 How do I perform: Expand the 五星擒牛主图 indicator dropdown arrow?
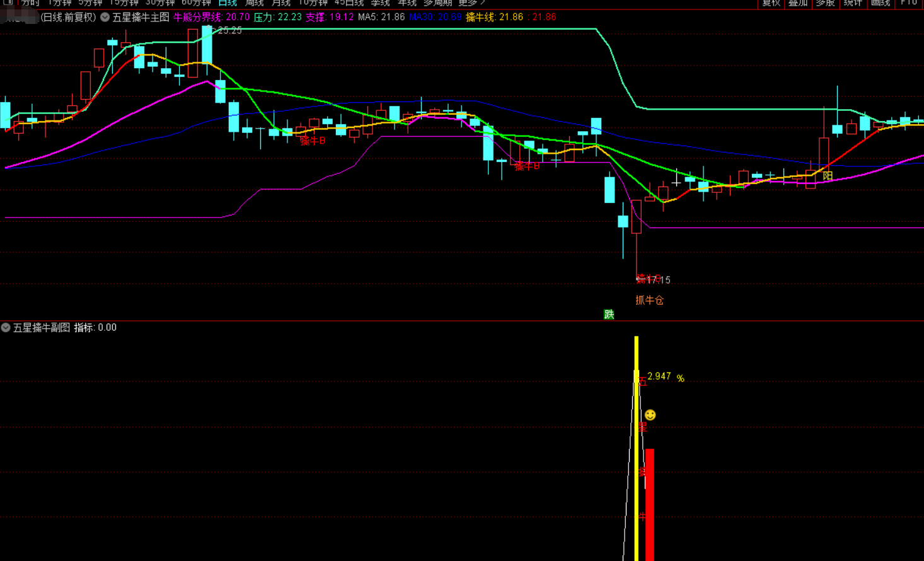pos(105,18)
